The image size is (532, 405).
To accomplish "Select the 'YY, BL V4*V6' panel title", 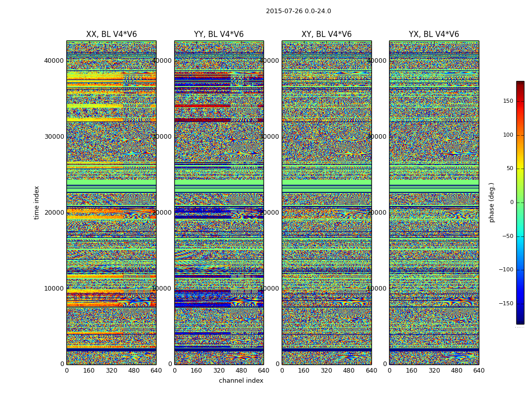I will point(219,34).
